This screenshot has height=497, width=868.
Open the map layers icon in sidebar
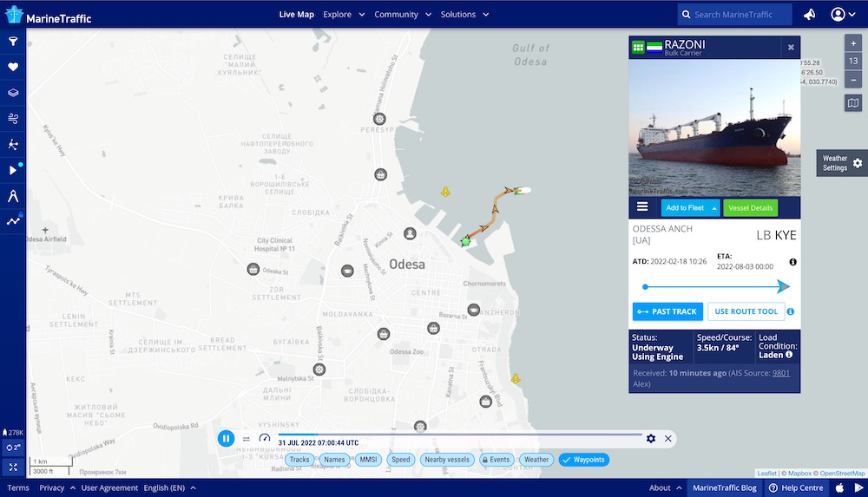(13, 92)
